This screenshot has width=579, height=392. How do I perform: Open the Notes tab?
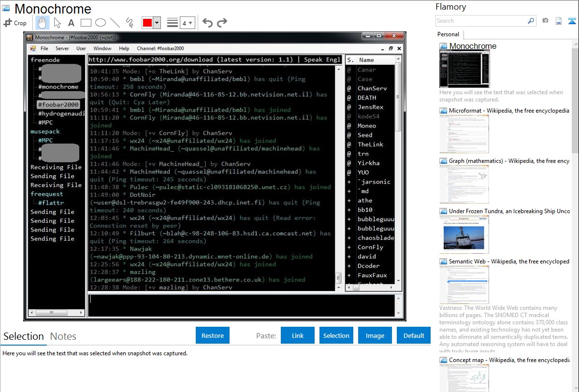coord(63,336)
